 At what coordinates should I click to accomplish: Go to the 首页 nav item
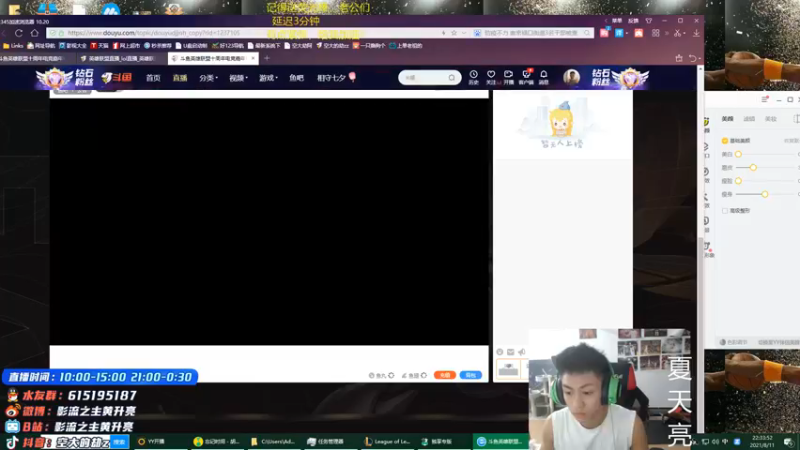pyautogui.click(x=153, y=78)
